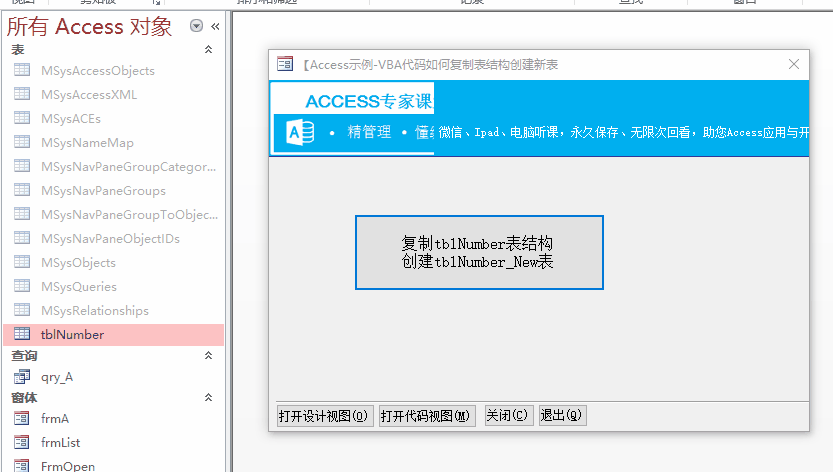
Task: Select the MSysNavPaneGroups table name
Action: tap(103, 191)
